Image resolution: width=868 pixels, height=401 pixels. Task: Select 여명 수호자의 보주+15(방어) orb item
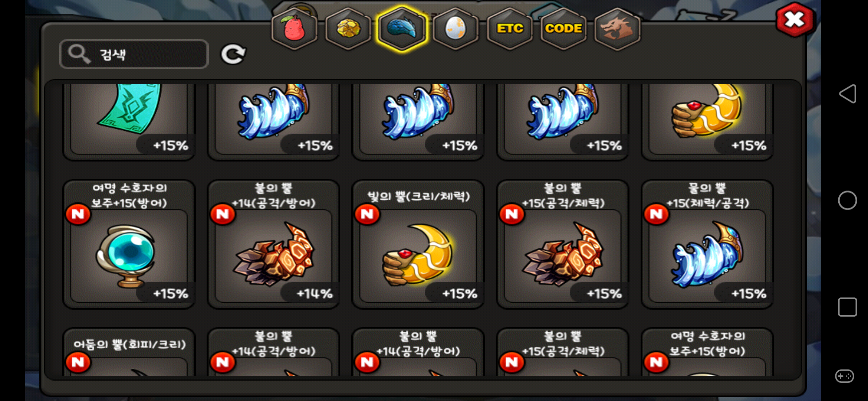pos(129,244)
